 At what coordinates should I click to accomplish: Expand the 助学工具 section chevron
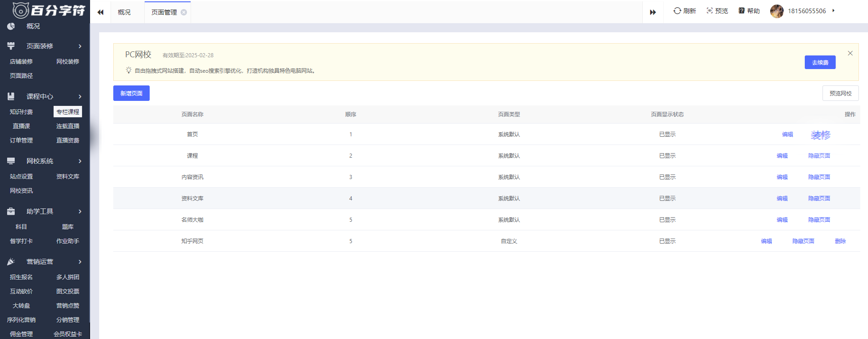pos(80,211)
